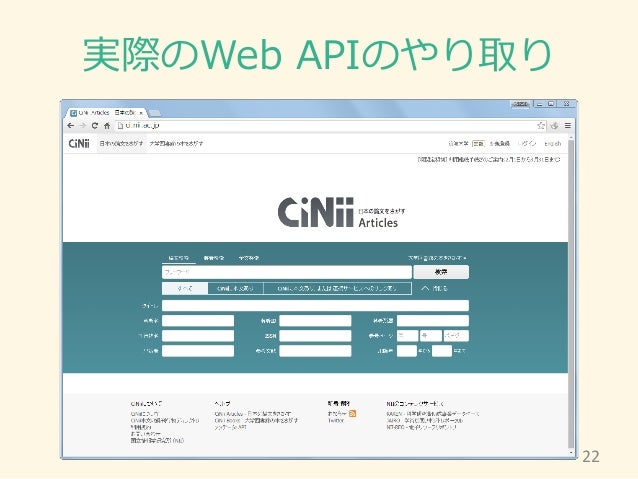Screen dimensions: 638x479
Task: Open the maintenance notice link below the header
Action: click(489, 160)
